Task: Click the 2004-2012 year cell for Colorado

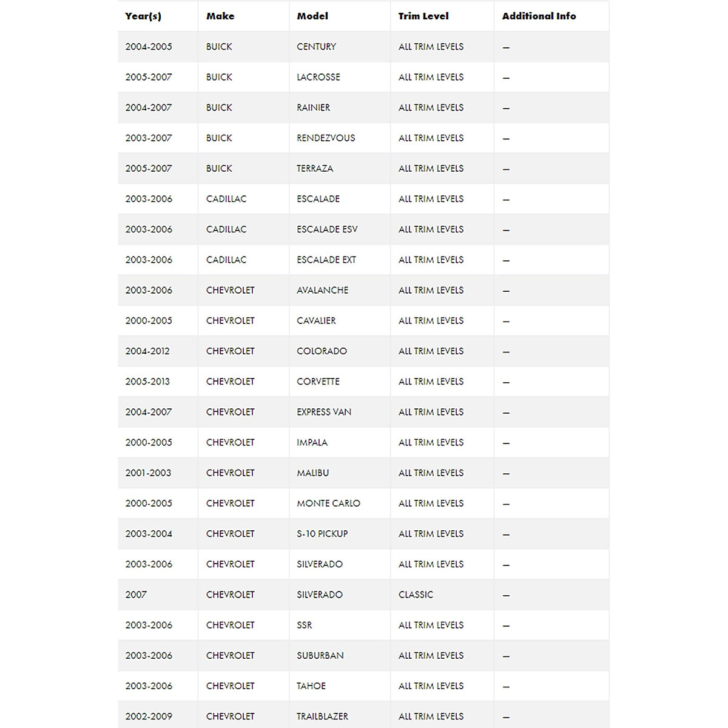Action: [147, 351]
